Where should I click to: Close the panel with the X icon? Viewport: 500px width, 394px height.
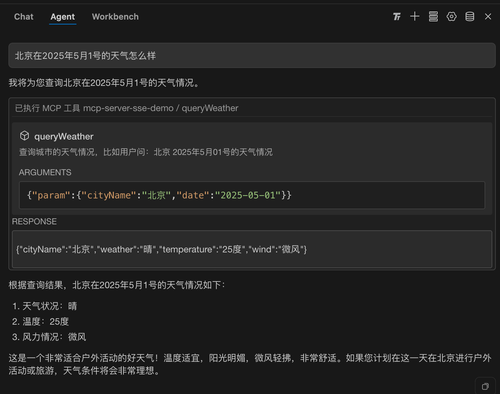488,16
